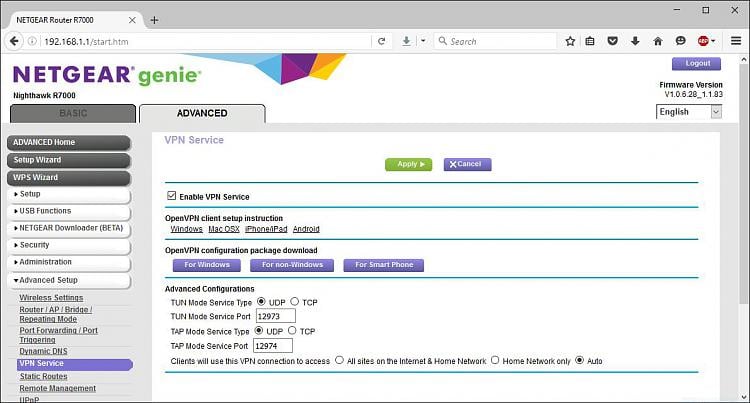Open downloads arrow next to address bar

pos(406,42)
